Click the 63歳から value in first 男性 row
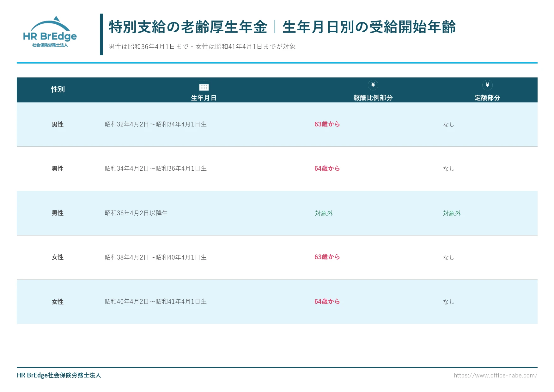Viewport: 554px width, 392px height. click(327, 124)
